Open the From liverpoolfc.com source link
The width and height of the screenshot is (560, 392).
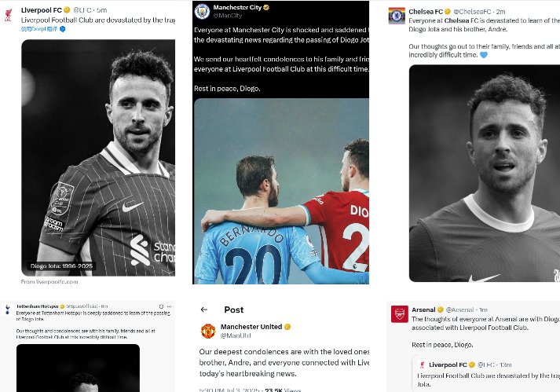pos(49,281)
